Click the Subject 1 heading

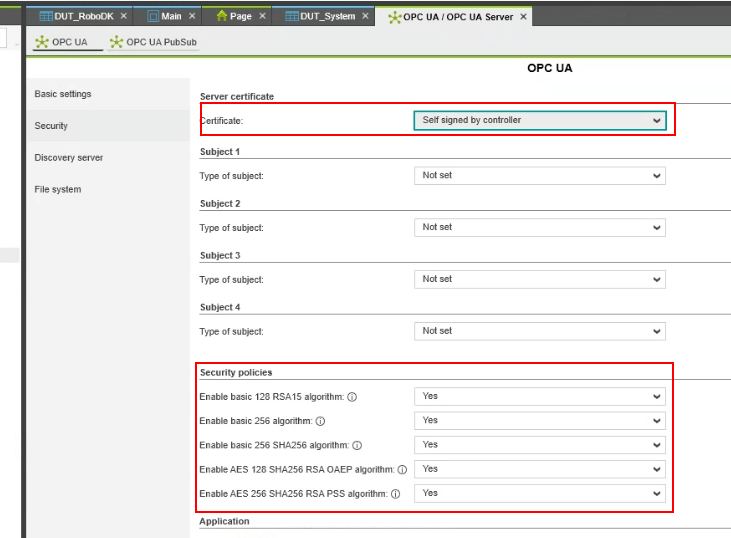point(220,152)
